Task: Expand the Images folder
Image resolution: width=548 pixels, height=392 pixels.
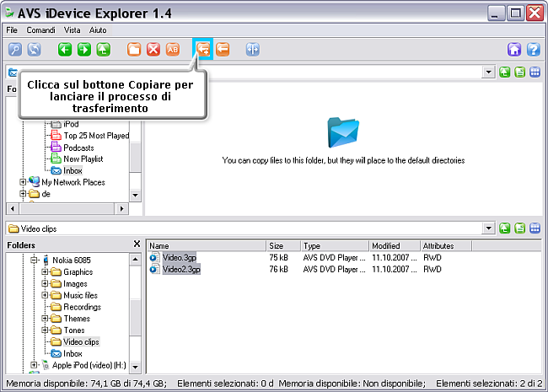Action: click(45, 283)
